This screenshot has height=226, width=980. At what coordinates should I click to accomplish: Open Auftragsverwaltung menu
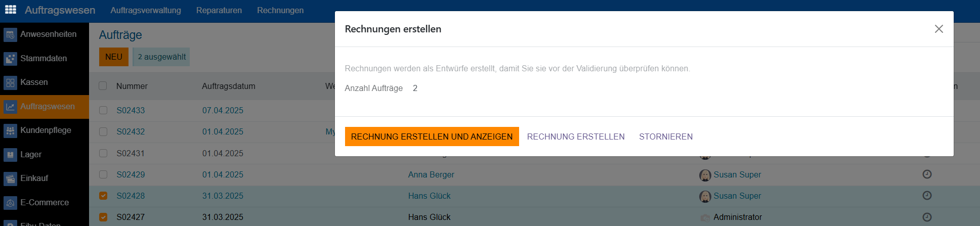pos(146,10)
